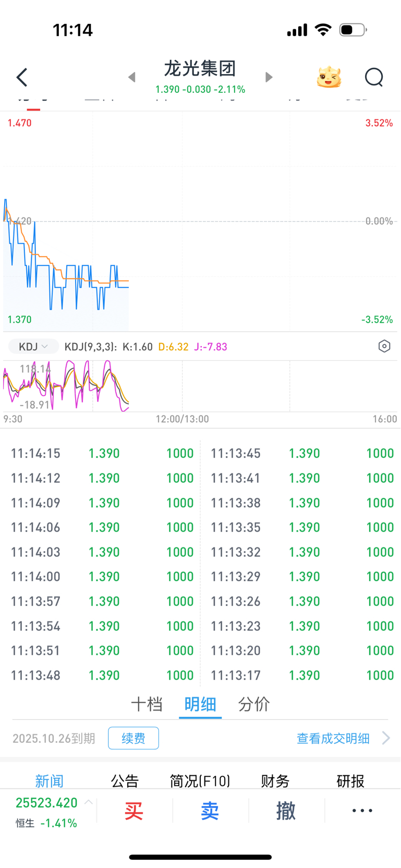Open the winking mascot assistant icon
This screenshot has width=401, height=868.
pyautogui.click(x=329, y=77)
